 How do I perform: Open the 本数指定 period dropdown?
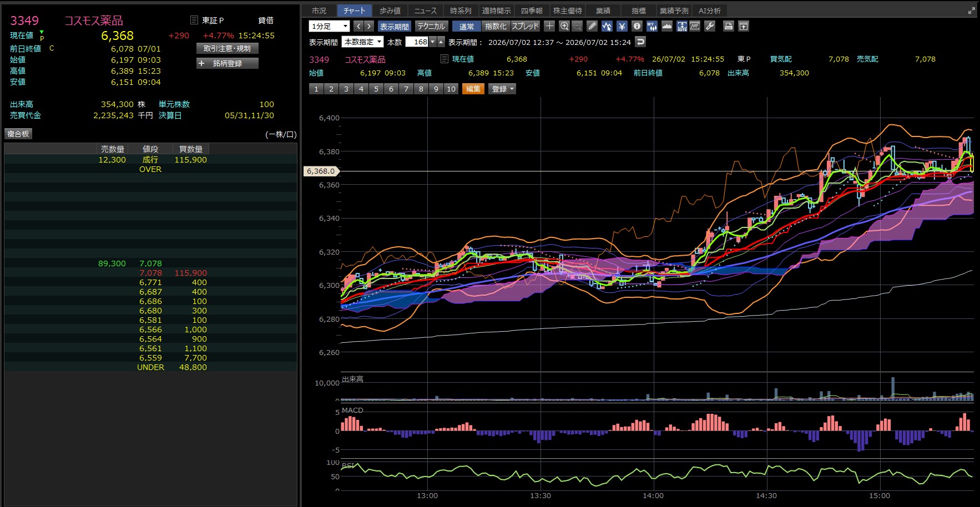coord(362,42)
